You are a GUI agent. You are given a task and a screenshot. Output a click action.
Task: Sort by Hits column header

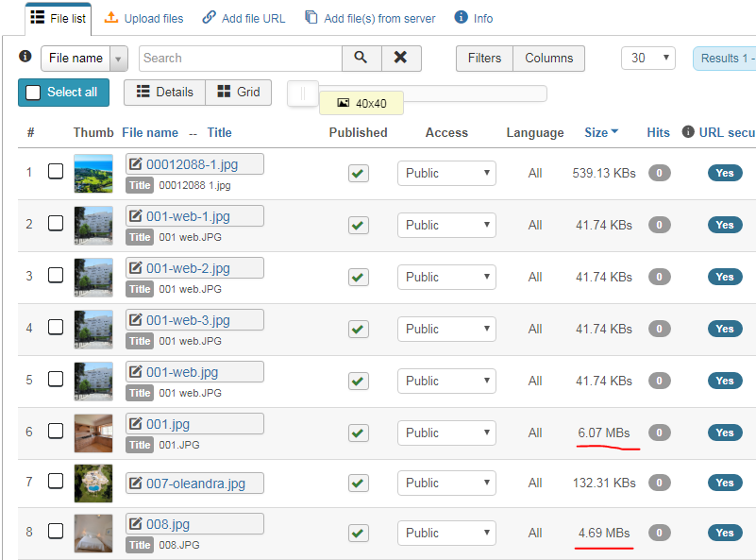coord(658,132)
